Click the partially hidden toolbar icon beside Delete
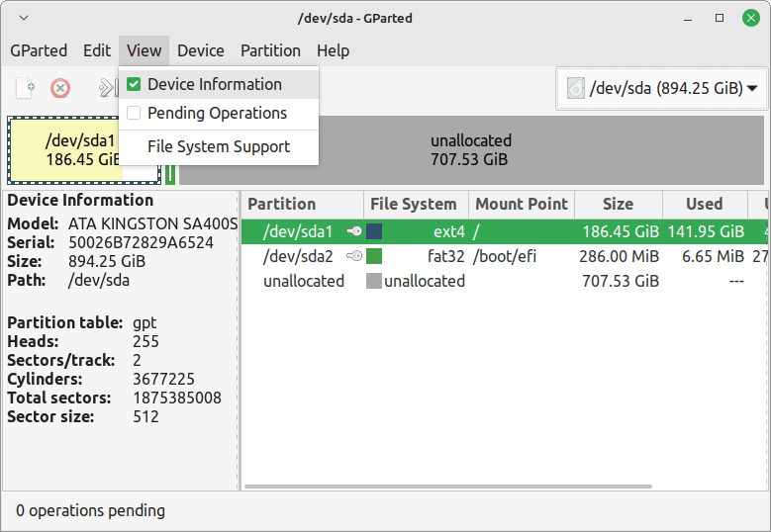 [x=107, y=88]
